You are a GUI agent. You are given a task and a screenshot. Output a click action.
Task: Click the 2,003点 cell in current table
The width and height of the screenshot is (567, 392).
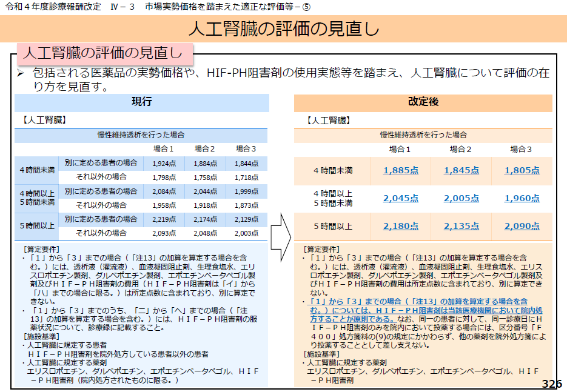pos(246,233)
